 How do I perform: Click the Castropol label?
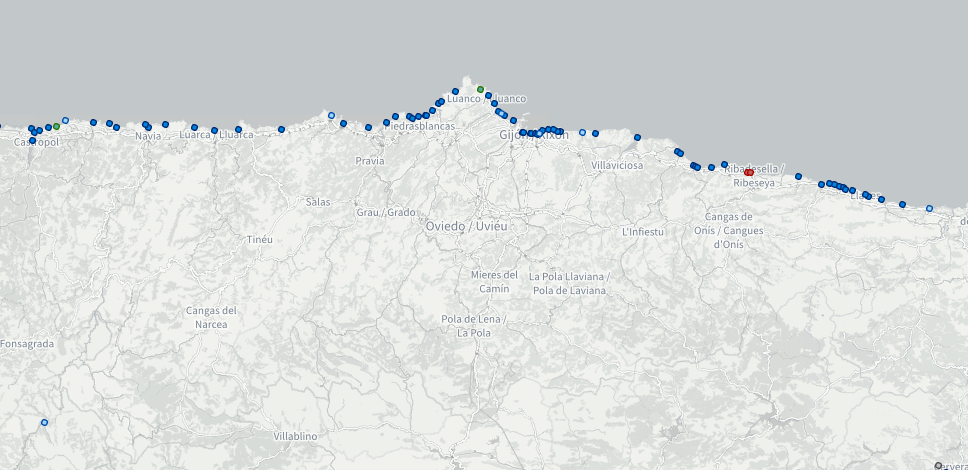click(x=36, y=142)
